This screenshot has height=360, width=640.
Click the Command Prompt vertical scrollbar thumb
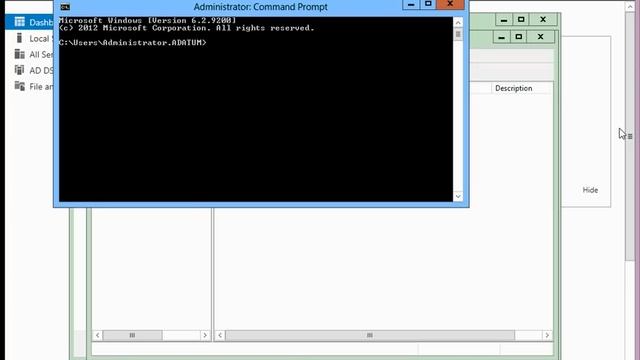pyautogui.click(x=458, y=35)
